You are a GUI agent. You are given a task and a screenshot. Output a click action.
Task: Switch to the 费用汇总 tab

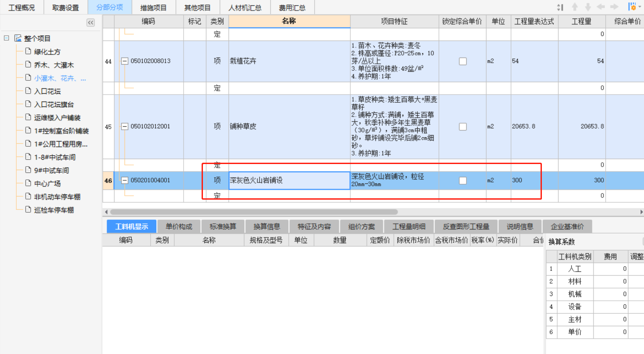pos(292,7)
